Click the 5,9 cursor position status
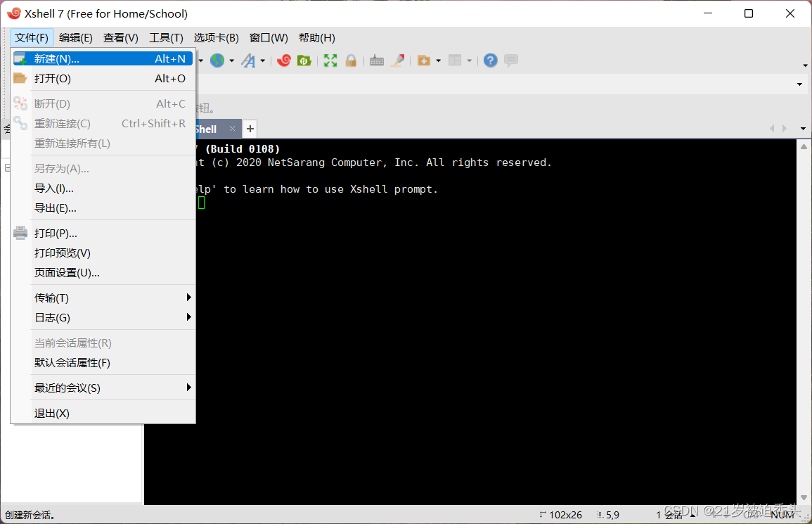The image size is (812, 524). pos(609,515)
